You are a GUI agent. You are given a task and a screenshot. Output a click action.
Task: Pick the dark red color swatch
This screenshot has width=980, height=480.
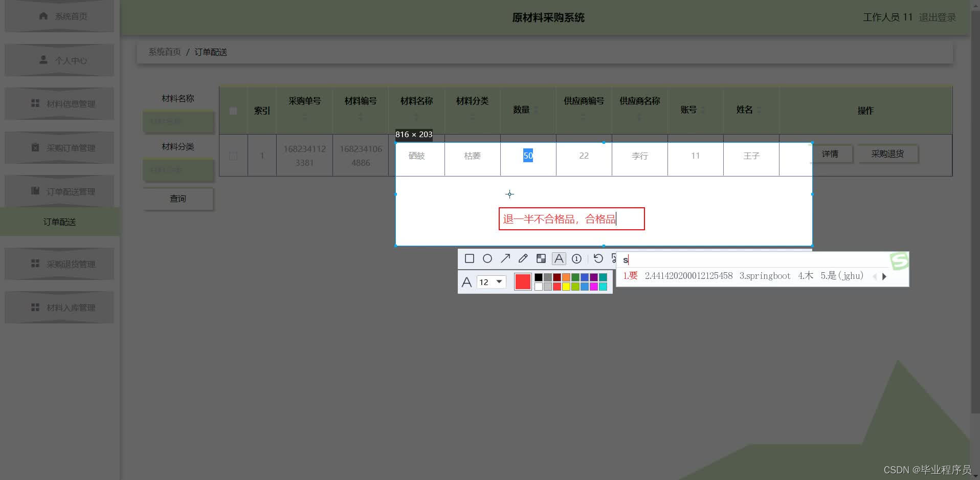[x=557, y=277]
